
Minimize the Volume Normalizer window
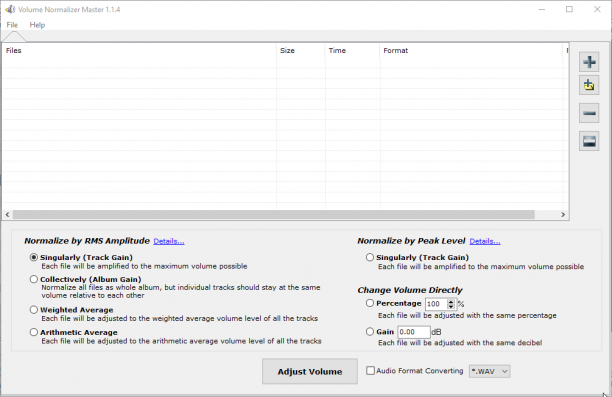(542, 9)
